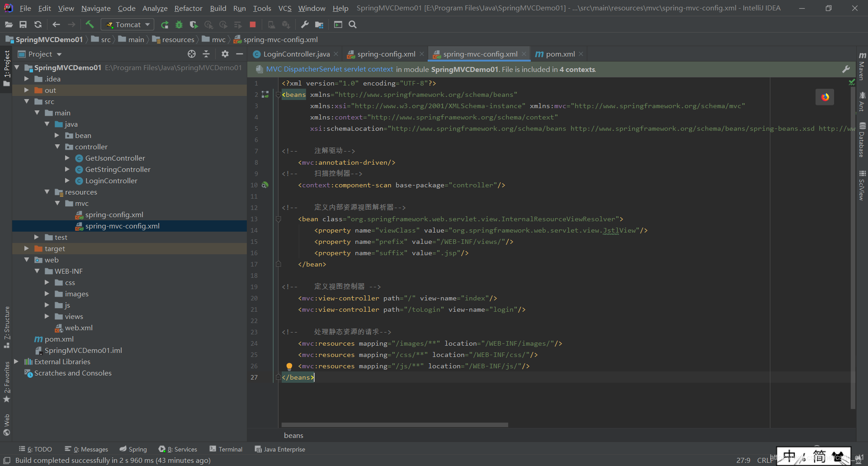Close the spring-mvc-config.xml tab
868x466 pixels.
click(x=524, y=54)
